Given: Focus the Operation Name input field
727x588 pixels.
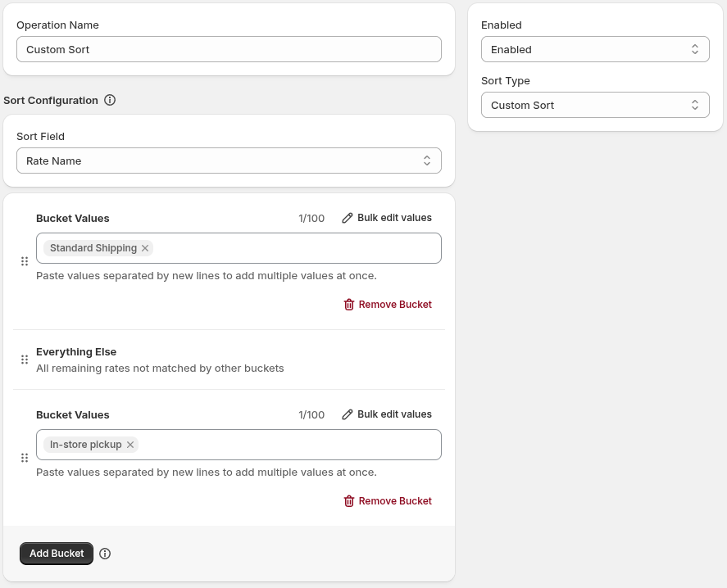Looking at the screenshot, I should 229,49.
